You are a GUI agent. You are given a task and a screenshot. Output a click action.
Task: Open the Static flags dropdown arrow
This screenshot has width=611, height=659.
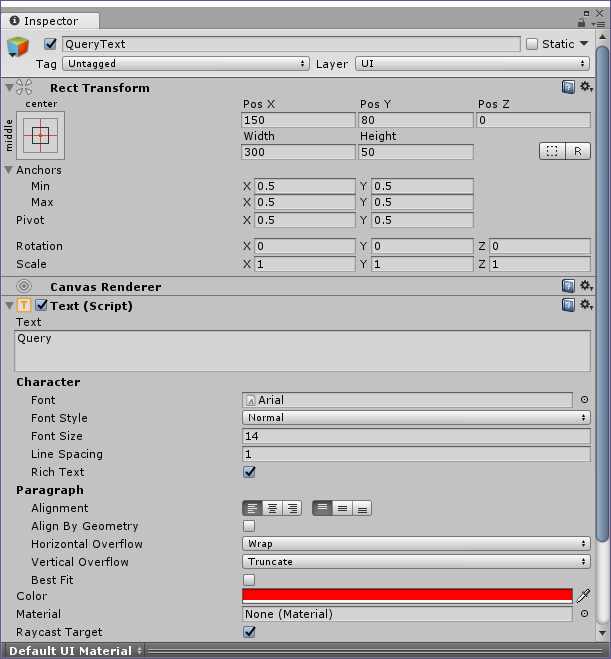(x=584, y=43)
